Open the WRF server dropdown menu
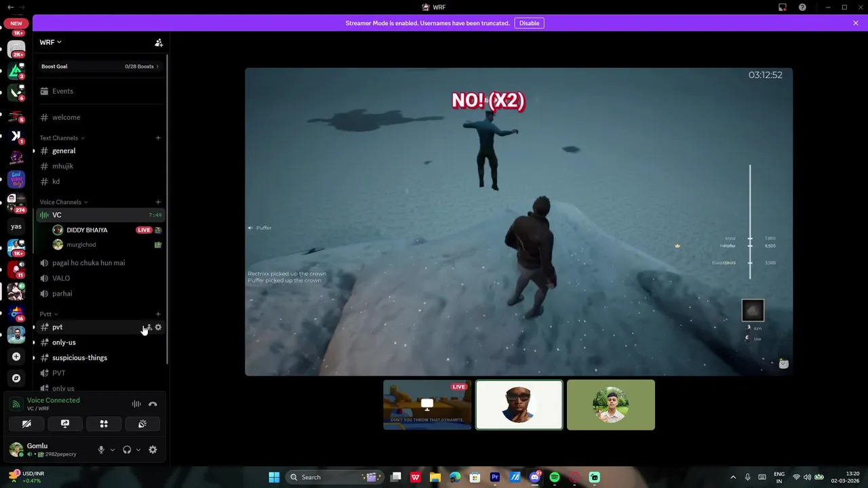 (51, 42)
